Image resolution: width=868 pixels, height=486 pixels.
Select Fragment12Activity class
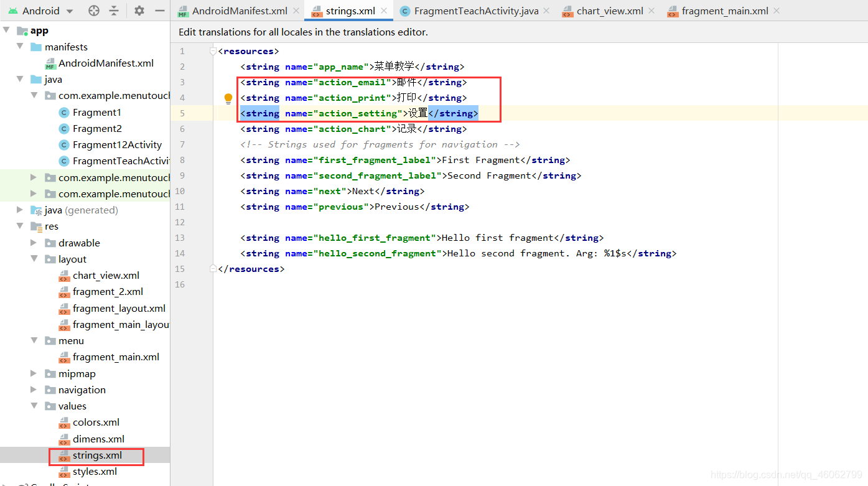point(117,144)
